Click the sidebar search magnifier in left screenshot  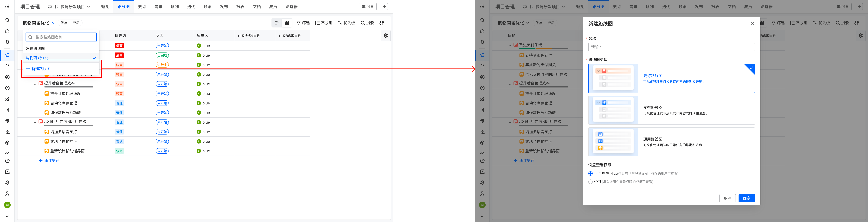(7, 20)
